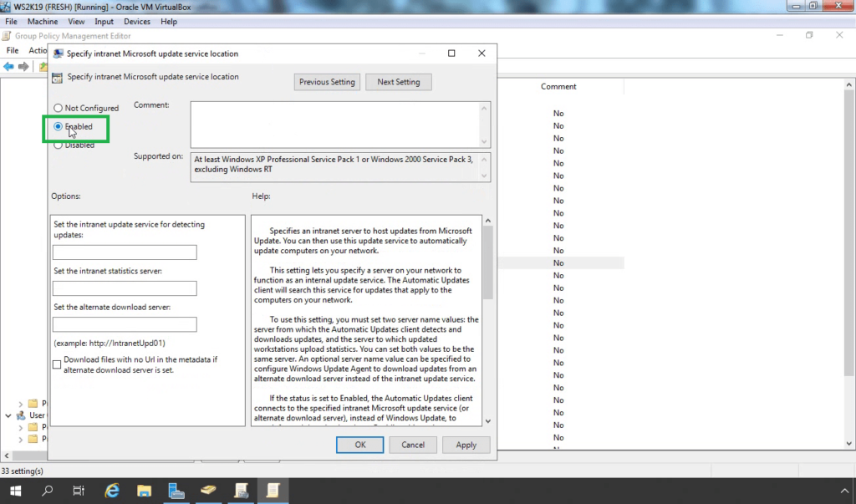Screen dimensions: 856x504
Task: Open the VirtualBox View menu
Action: [x=76, y=21]
